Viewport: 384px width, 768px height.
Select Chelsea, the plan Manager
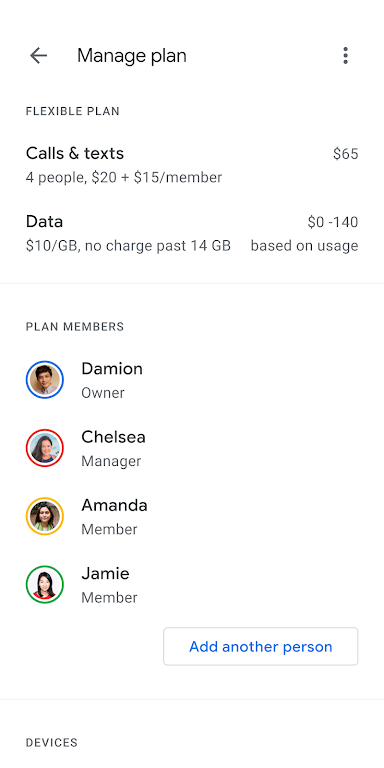tap(192, 448)
